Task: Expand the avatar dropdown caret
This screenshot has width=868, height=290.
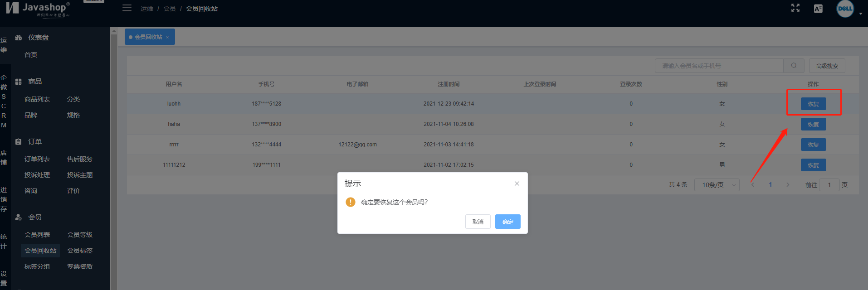Action: click(861, 14)
